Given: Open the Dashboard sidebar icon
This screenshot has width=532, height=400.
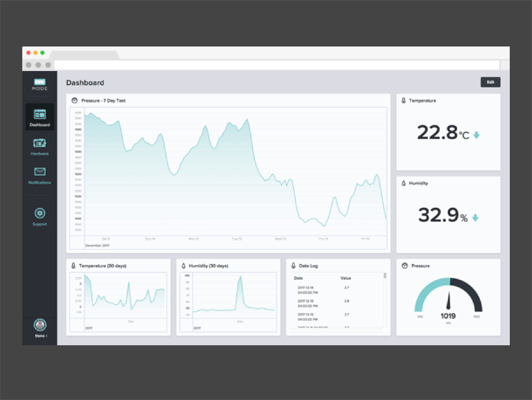Looking at the screenshot, I should click(x=40, y=114).
